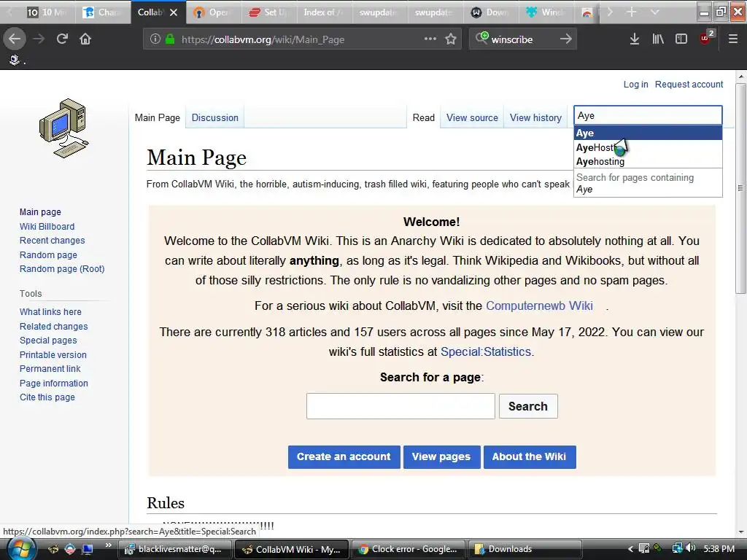Click the search engine magnifier icon
The width and height of the screenshot is (747, 560).
[x=481, y=38]
